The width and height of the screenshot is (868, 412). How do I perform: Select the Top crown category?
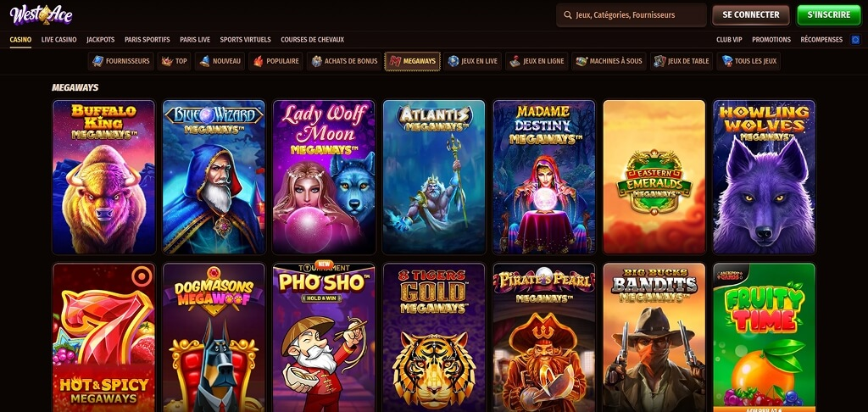pyautogui.click(x=175, y=62)
